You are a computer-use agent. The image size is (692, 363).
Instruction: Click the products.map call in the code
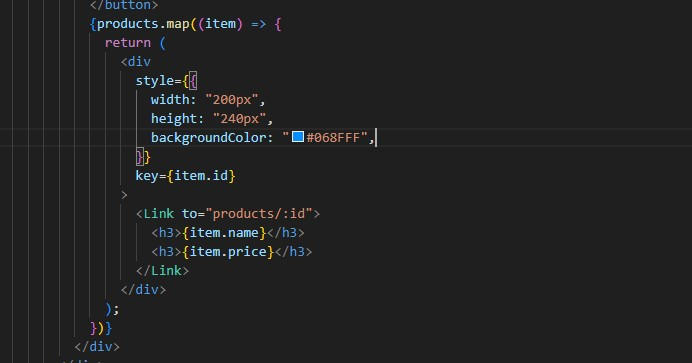143,24
